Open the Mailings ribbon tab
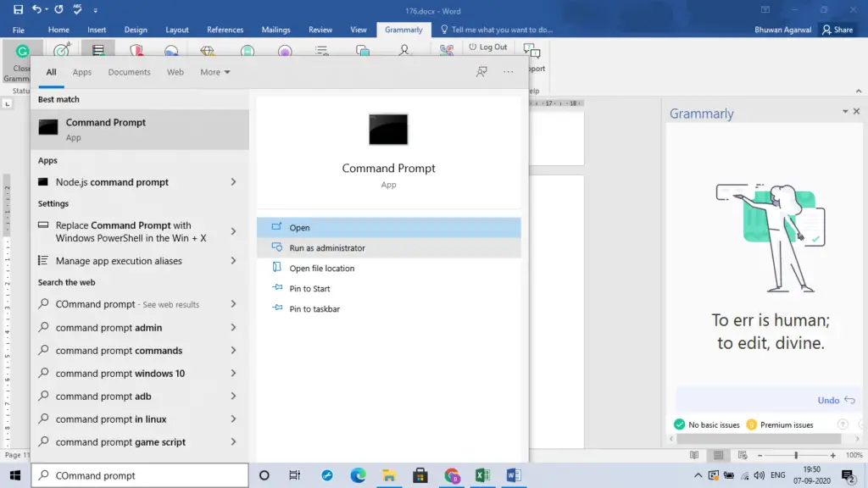The height and width of the screenshot is (488, 868). point(275,30)
